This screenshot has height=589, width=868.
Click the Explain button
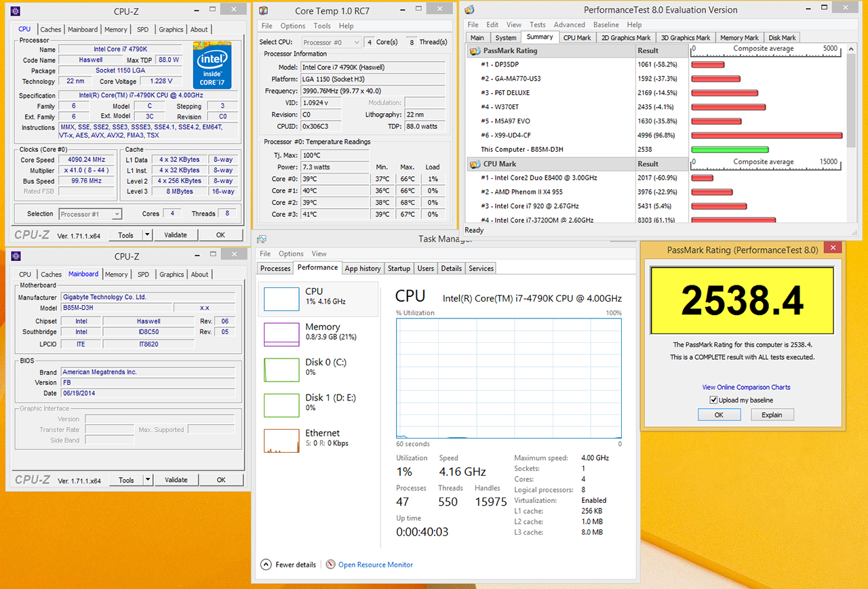772,415
